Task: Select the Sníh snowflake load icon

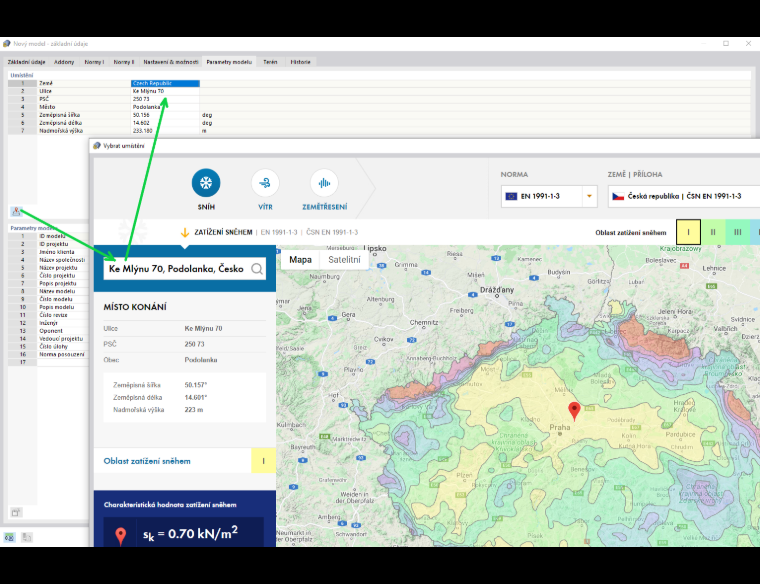Action: 206,183
